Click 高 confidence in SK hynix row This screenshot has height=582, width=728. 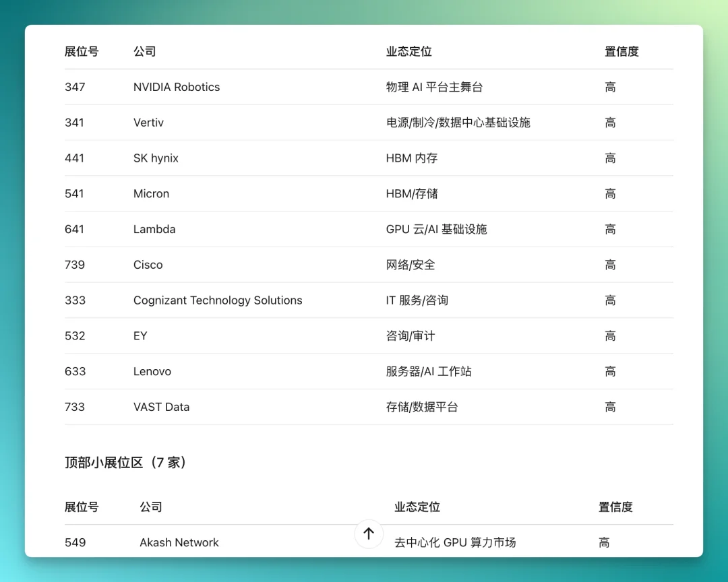point(610,158)
